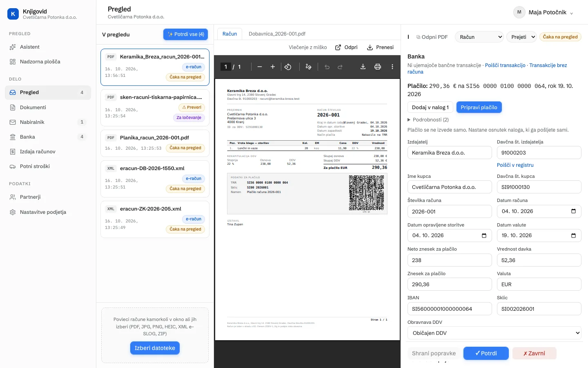Follow the Poišči transakcijo link
Screen dimensions: 588x368
(505, 65)
